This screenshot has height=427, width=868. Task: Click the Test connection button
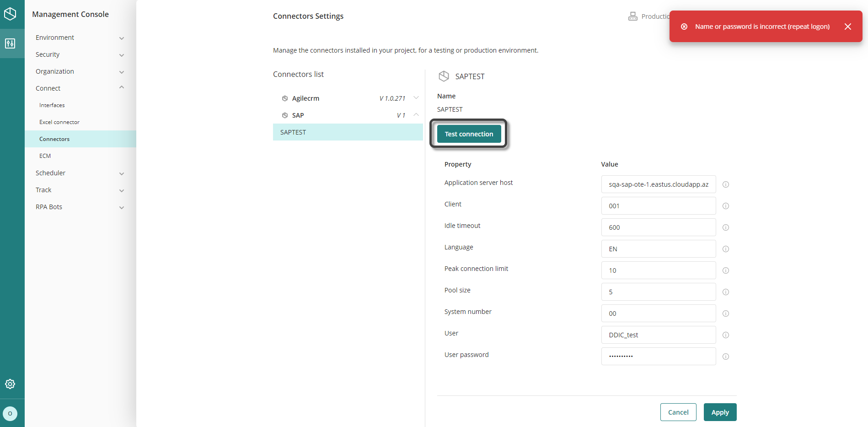point(469,134)
